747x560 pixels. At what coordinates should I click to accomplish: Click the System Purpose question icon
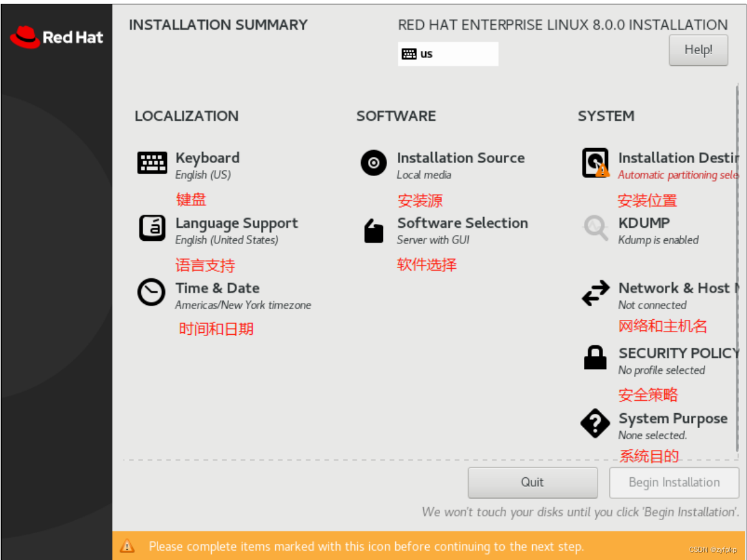[x=595, y=423]
